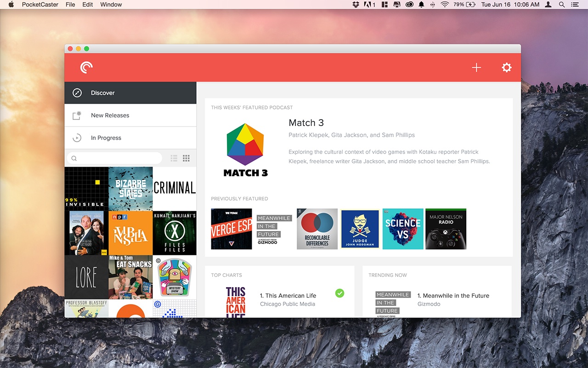The image size is (588, 368).
Task: Click This American Life chart artwork
Action: click(x=236, y=302)
